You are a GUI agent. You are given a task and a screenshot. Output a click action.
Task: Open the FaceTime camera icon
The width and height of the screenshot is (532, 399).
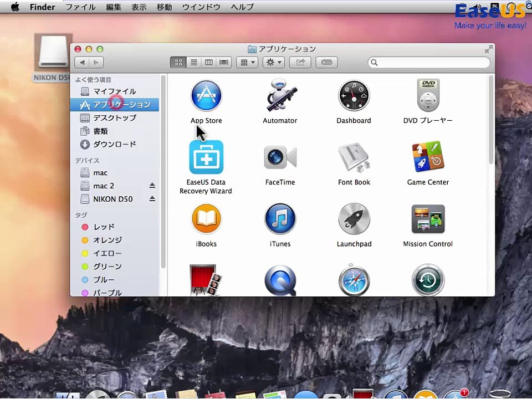[280, 157]
